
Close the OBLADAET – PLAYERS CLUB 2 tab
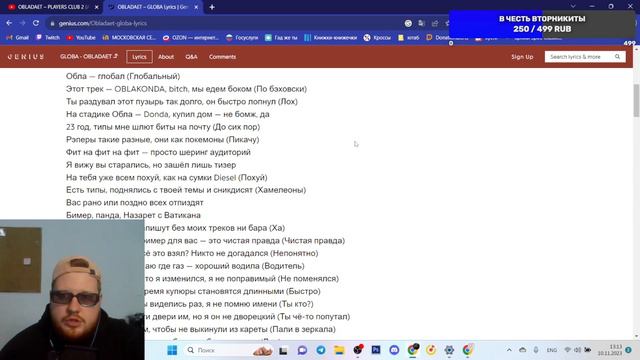(97, 7)
